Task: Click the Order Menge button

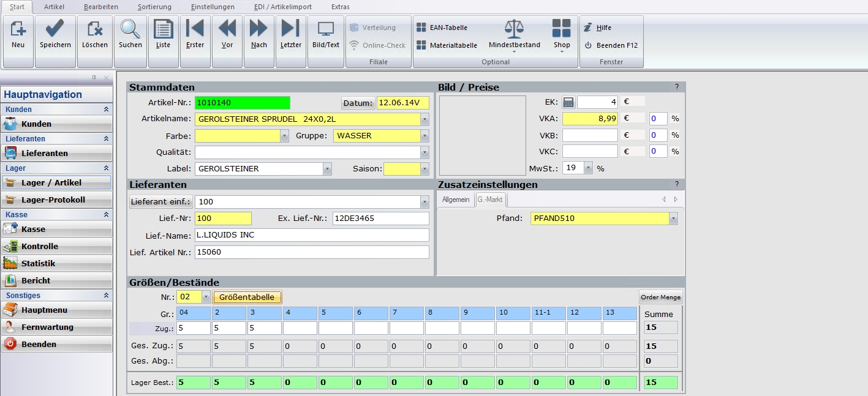Action: pyautogui.click(x=661, y=297)
